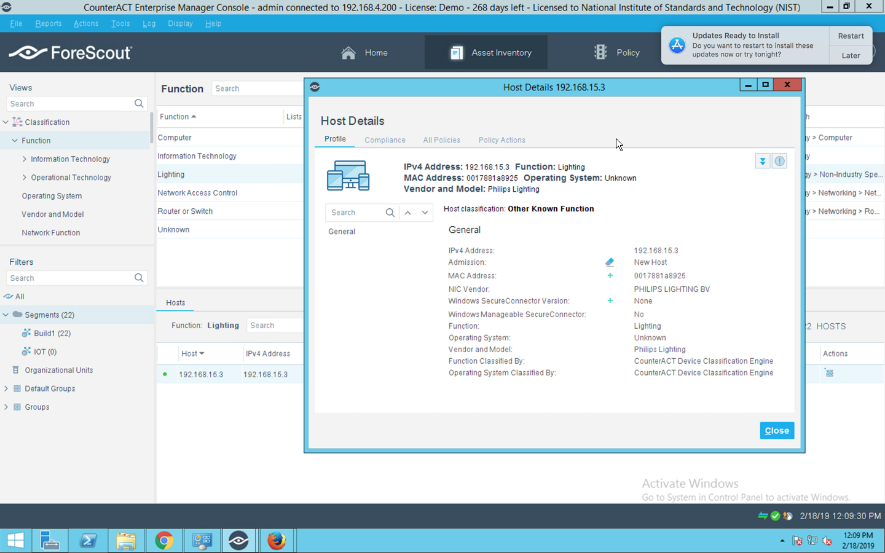Open the Display menu
885x553 pixels.
[x=180, y=24]
